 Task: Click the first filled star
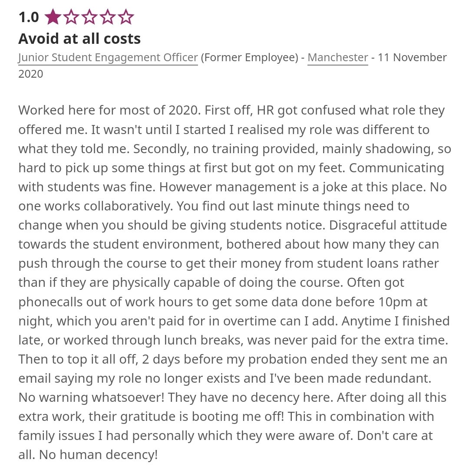coord(53,17)
